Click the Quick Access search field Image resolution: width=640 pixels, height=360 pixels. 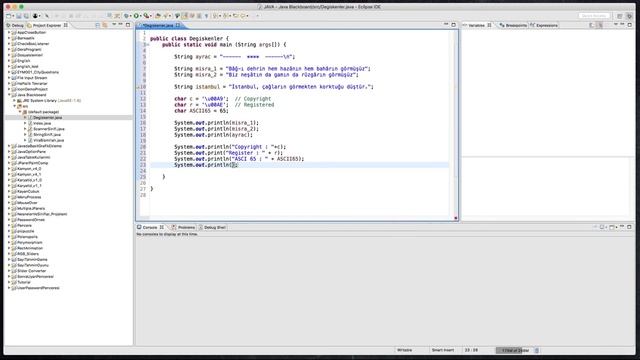coord(594,16)
